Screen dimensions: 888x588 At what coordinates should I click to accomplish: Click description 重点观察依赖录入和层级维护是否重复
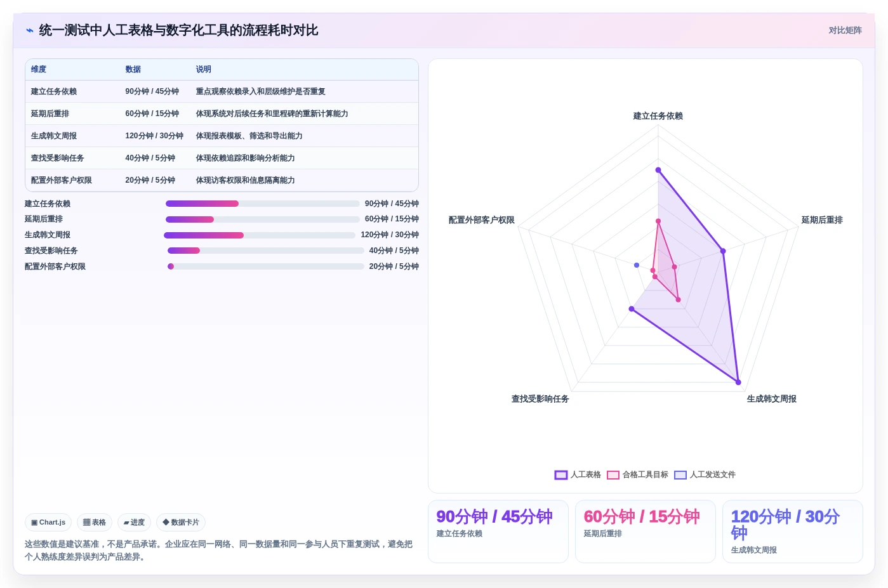pos(261,91)
